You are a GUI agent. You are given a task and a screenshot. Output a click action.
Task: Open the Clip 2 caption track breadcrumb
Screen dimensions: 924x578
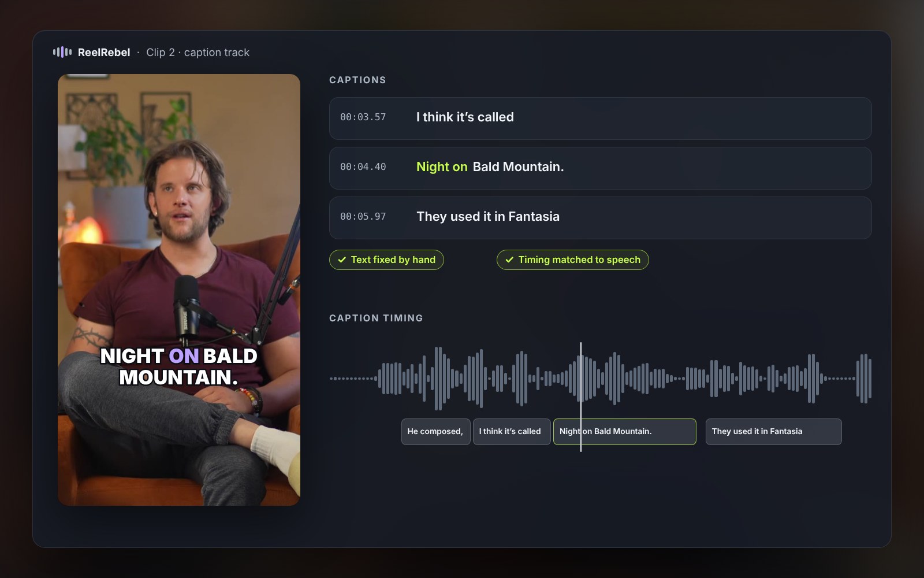click(x=198, y=53)
